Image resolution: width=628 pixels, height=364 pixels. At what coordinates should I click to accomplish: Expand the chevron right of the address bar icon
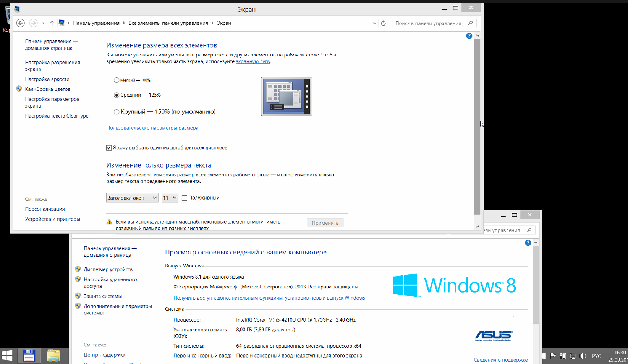(68, 23)
